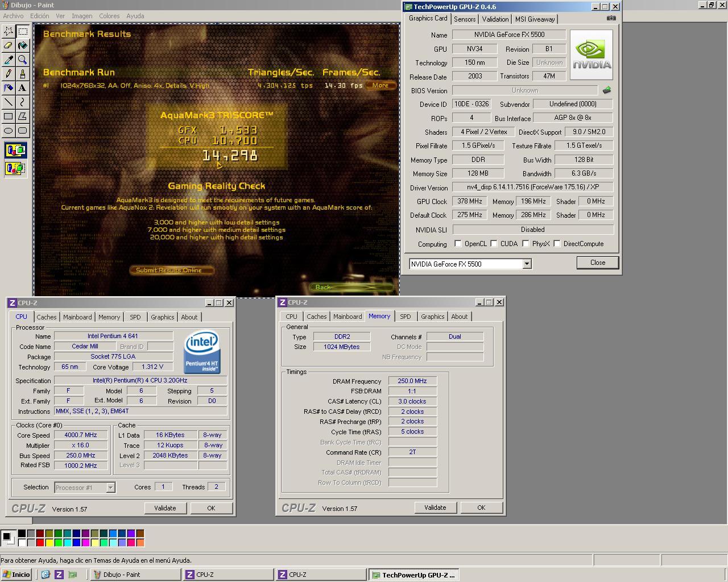
Task: Click the foreground/background color indicator box
Action: point(8,537)
